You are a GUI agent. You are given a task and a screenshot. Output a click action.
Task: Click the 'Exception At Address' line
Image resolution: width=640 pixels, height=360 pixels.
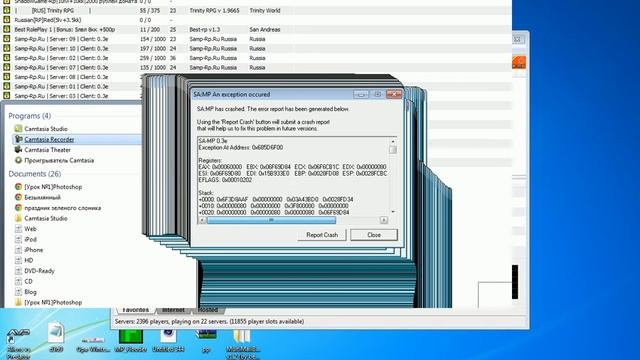click(240, 147)
